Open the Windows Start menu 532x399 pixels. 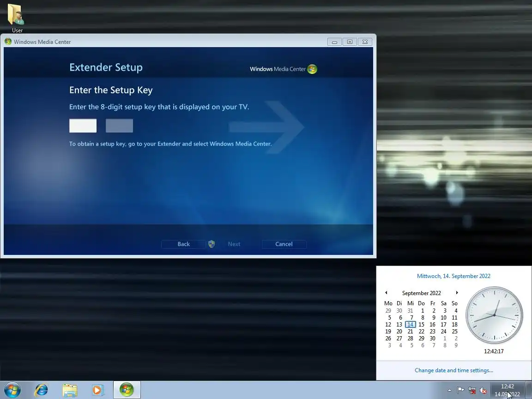pyautogui.click(x=12, y=390)
